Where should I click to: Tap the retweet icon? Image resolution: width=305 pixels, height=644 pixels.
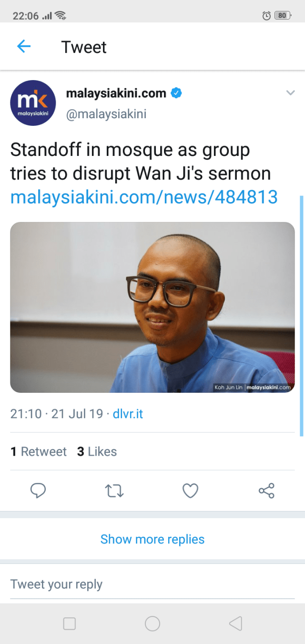(114, 491)
